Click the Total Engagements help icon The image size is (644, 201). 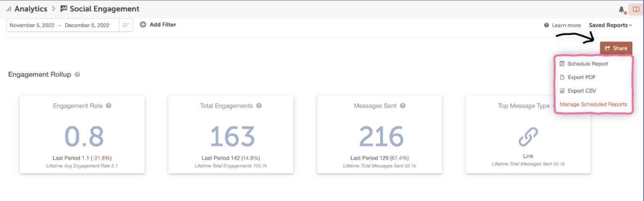tap(259, 106)
